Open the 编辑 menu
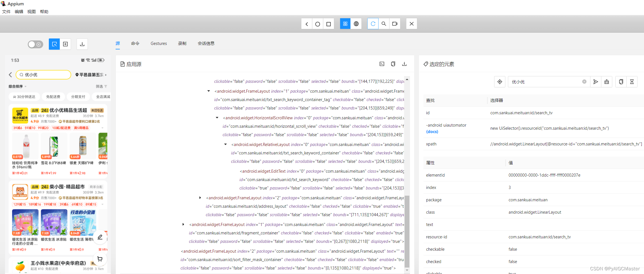 pos(19,12)
